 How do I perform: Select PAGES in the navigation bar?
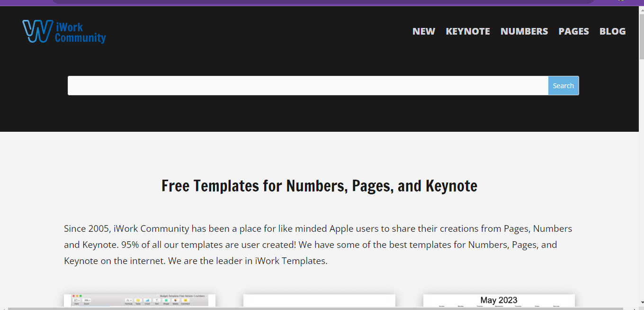574,31
